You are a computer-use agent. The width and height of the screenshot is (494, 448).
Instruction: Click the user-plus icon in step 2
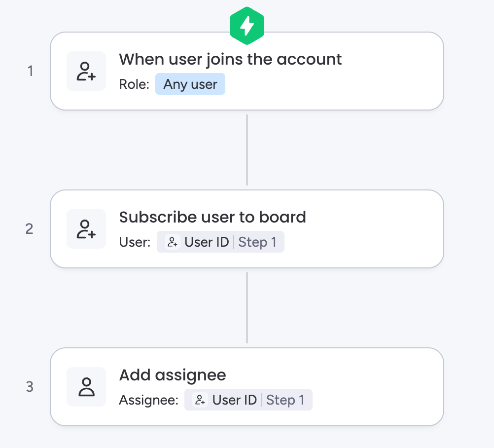point(86,229)
